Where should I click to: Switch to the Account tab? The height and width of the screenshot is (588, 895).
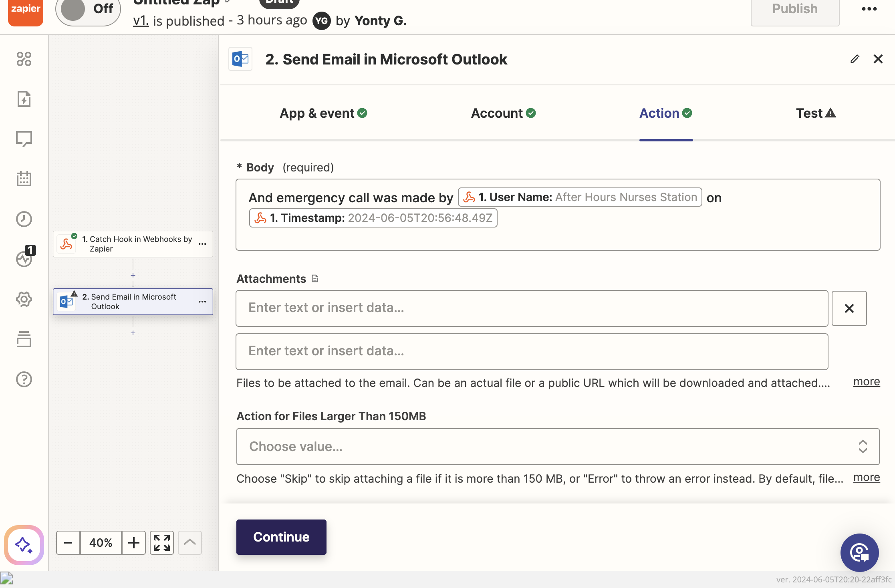point(503,113)
